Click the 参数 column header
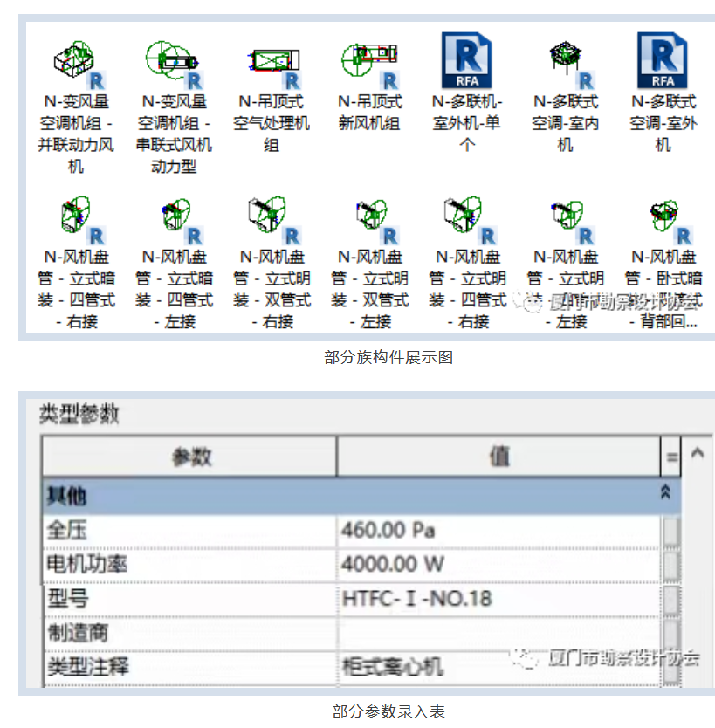The image size is (715, 728). (189, 457)
